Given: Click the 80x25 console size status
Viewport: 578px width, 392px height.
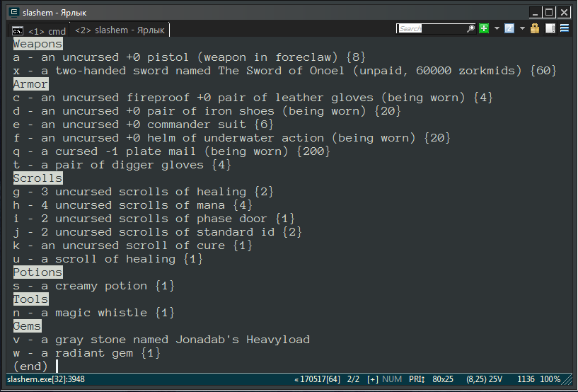Looking at the screenshot, I should 443,379.
